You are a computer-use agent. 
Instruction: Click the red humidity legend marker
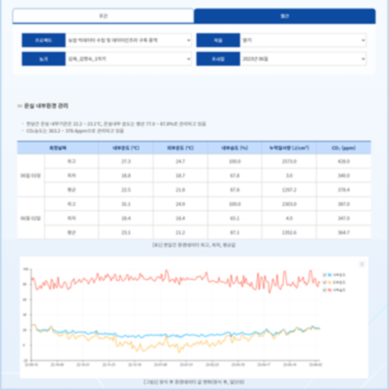330,290
